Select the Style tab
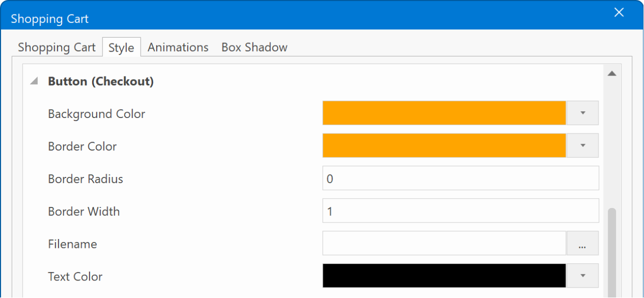The image size is (644, 298). coord(121,48)
